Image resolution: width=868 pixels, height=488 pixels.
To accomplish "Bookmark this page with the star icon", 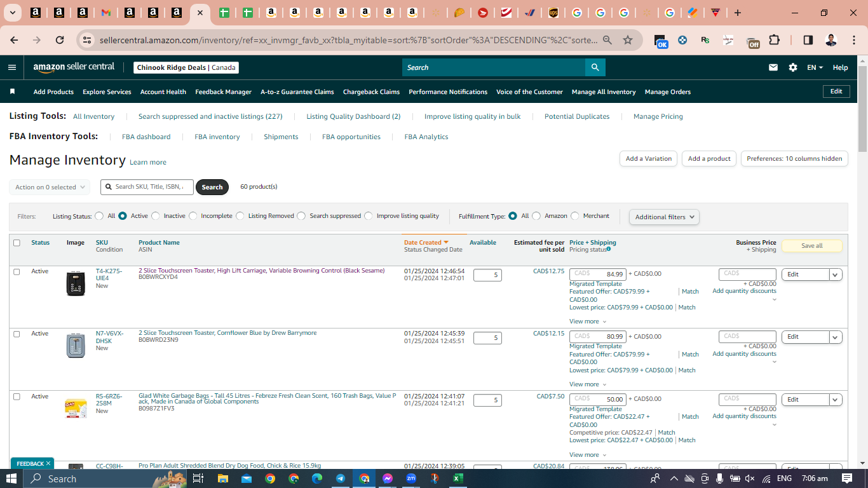I will (628, 40).
